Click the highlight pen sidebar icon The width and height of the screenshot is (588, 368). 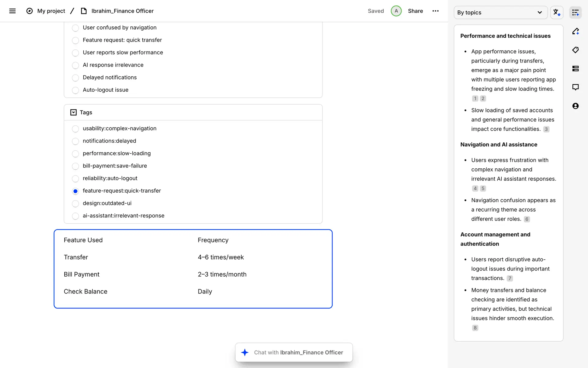(x=575, y=31)
